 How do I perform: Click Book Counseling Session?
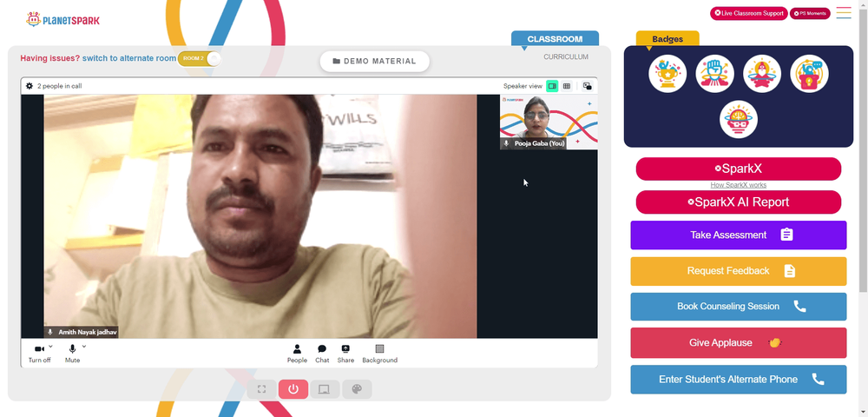pos(739,307)
